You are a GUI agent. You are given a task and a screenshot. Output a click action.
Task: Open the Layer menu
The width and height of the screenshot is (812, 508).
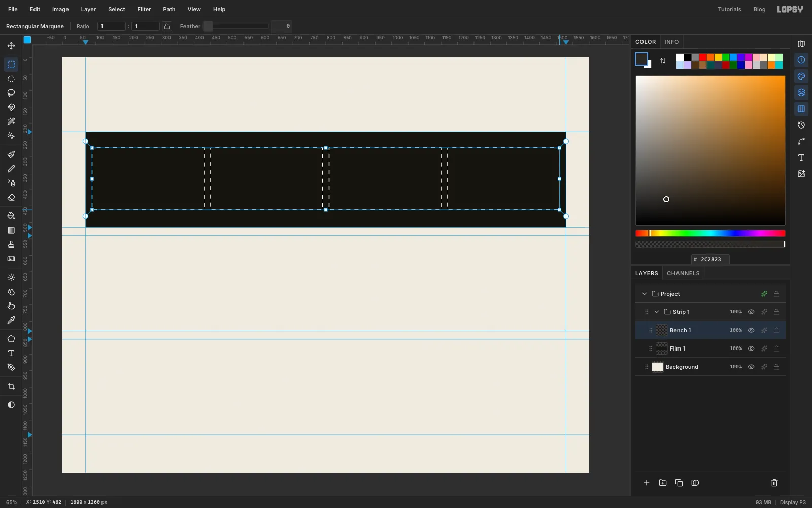[88, 9]
